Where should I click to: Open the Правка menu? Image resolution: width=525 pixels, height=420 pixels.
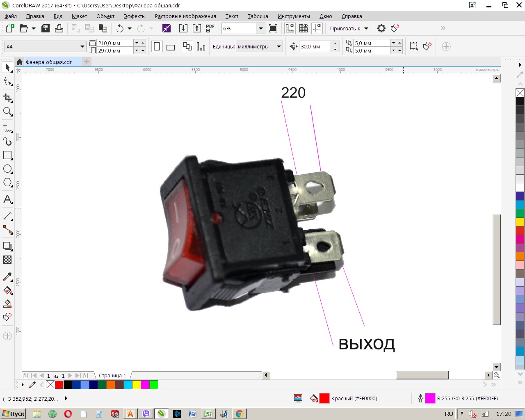pos(35,16)
